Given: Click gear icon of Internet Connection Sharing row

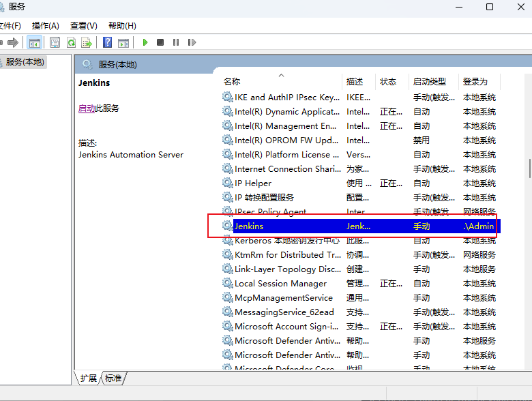Looking at the screenshot, I should click(x=227, y=168).
